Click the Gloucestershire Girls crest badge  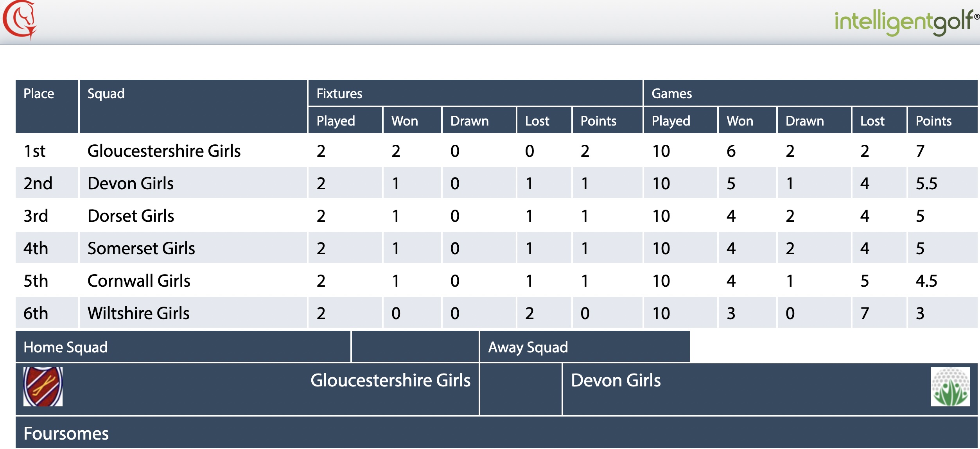click(43, 386)
